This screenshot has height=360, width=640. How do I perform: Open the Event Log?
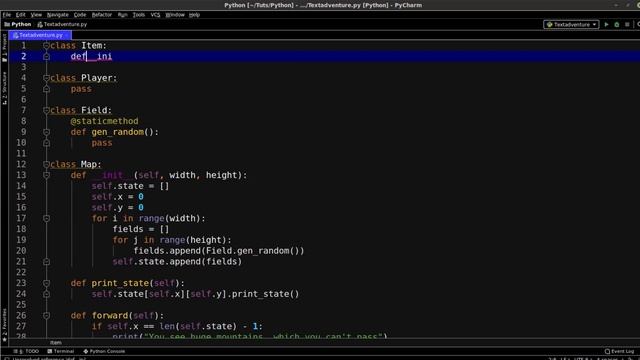point(620,351)
